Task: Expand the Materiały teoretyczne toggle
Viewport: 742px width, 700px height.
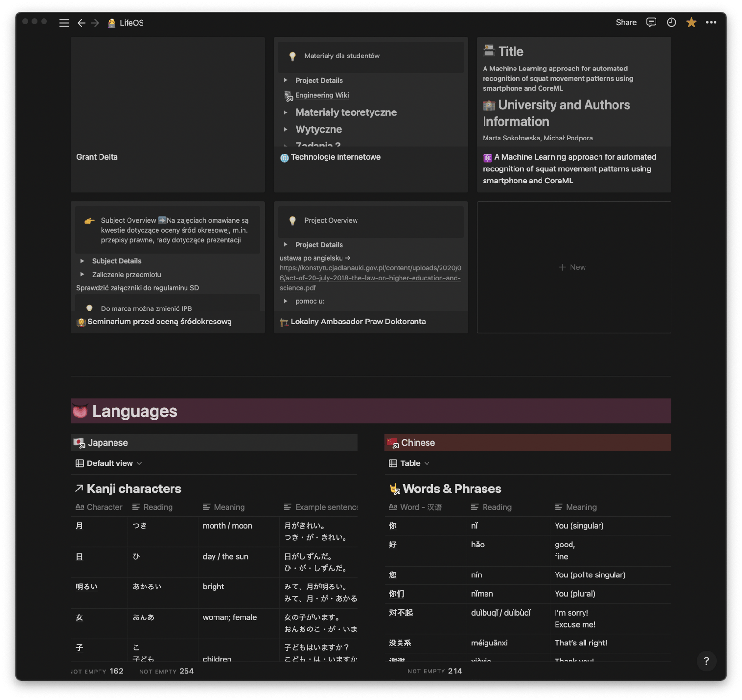Action: [x=285, y=112]
